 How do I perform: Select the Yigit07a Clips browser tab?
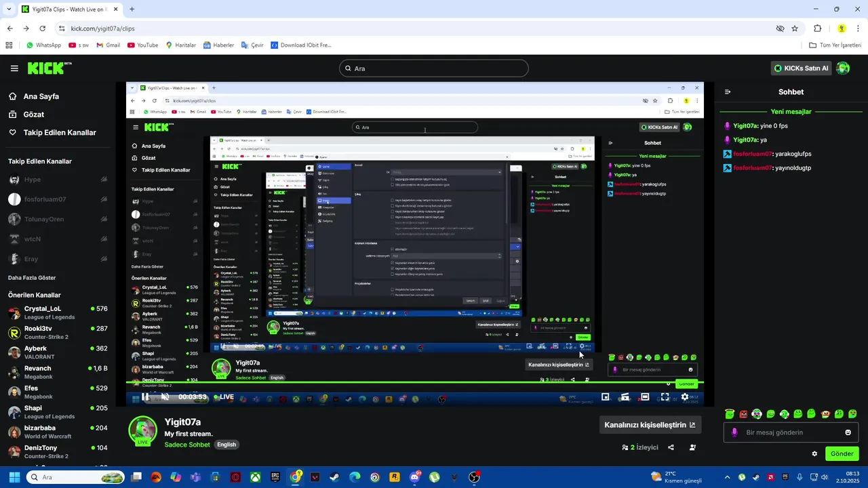coord(69,9)
